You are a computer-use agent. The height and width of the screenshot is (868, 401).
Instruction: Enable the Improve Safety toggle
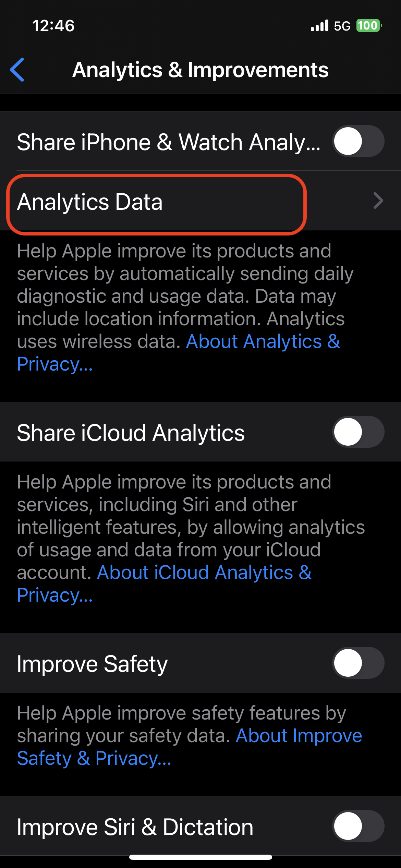(358, 663)
